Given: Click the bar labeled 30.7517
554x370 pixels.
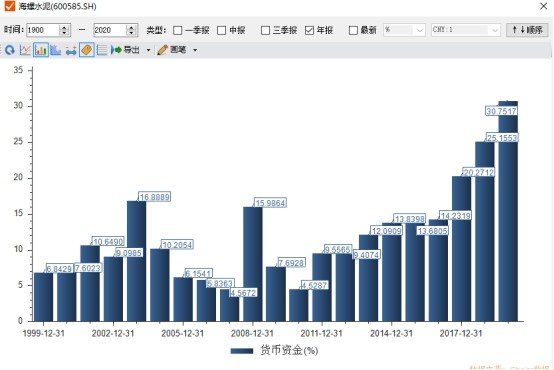Looking at the screenshot, I should click(x=508, y=211).
